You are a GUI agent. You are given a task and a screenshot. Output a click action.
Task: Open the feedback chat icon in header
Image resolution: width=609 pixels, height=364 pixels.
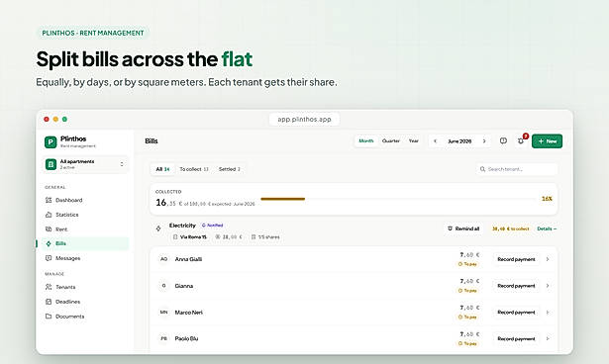click(503, 140)
